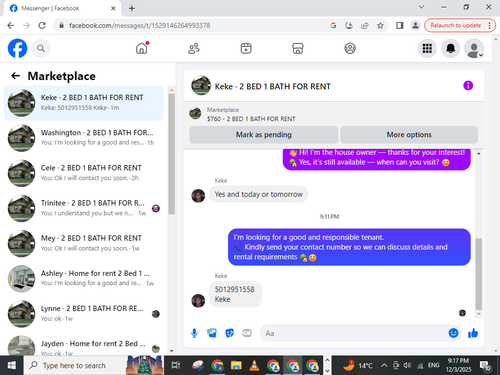Click Marketplace listing $760 thumbnail
Screen dimensions: 500x375
(195, 113)
